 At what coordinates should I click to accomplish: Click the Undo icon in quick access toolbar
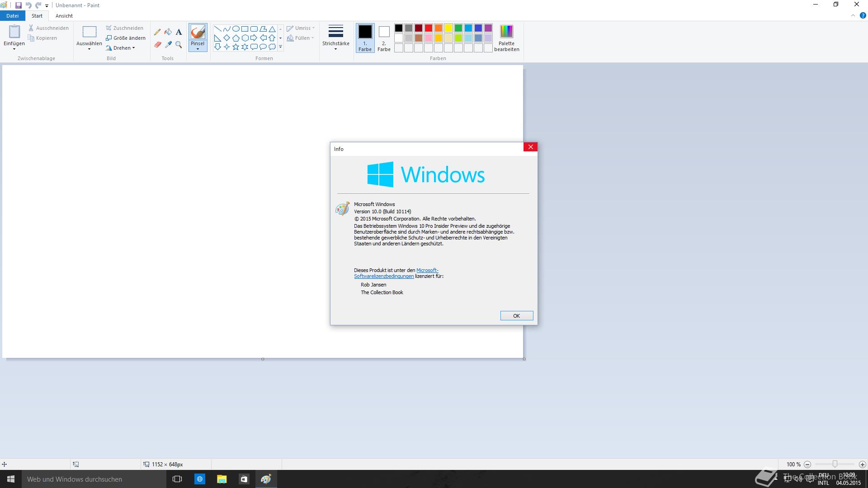(28, 5)
